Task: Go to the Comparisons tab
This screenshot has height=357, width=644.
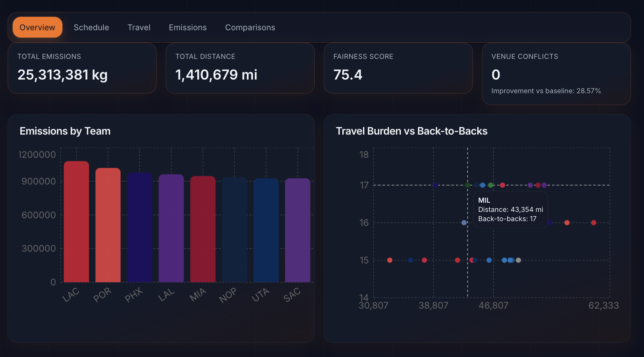Action: tap(250, 27)
